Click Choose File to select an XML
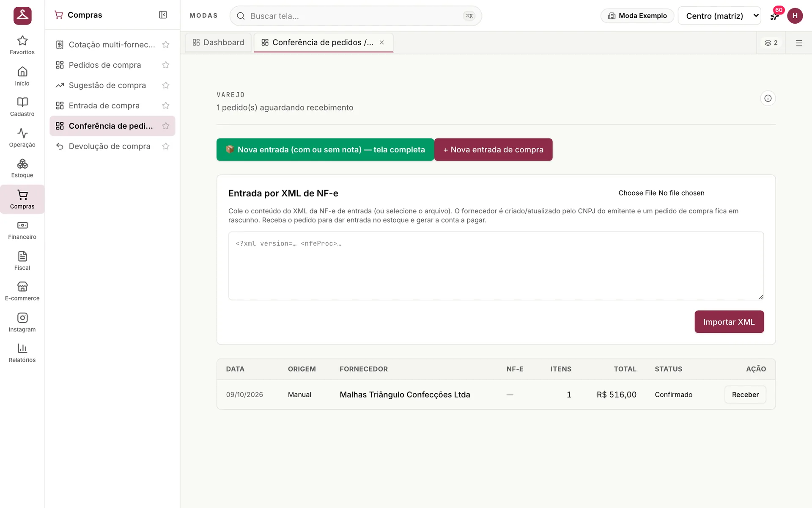This screenshot has width=812, height=508. (x=637, y=193)
